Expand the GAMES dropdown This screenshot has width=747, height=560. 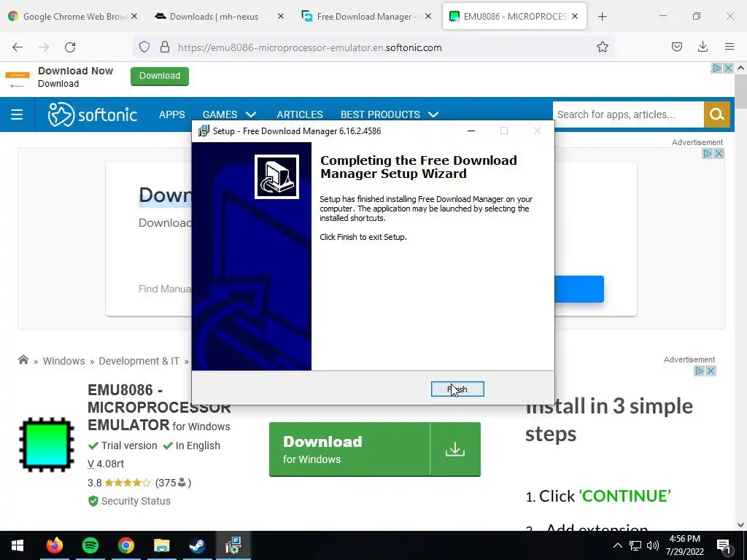[229, 114]
